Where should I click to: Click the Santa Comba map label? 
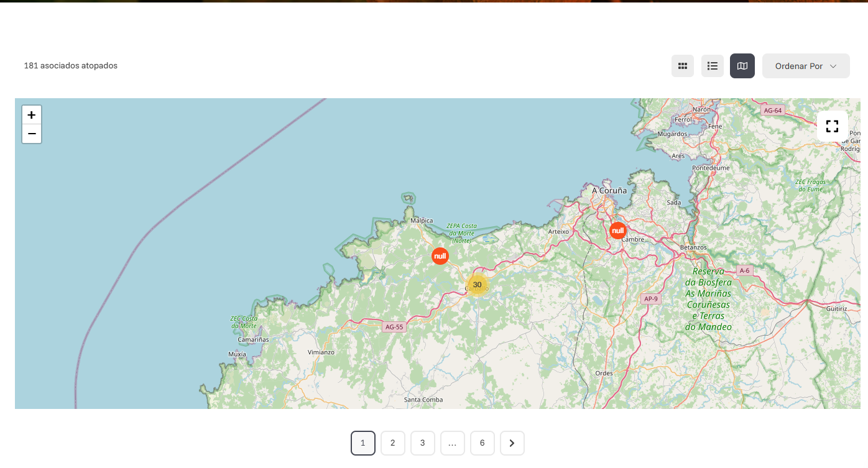423,400
